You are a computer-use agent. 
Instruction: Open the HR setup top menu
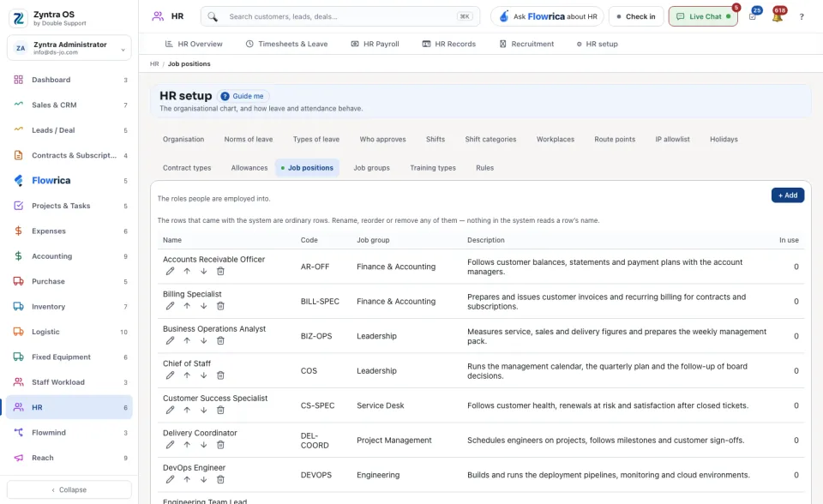tap(597, 44)
